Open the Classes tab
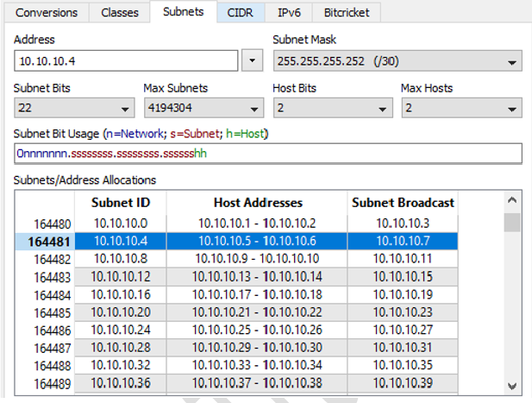The width and height of the screenshot is (532, 403). point(119,13)
